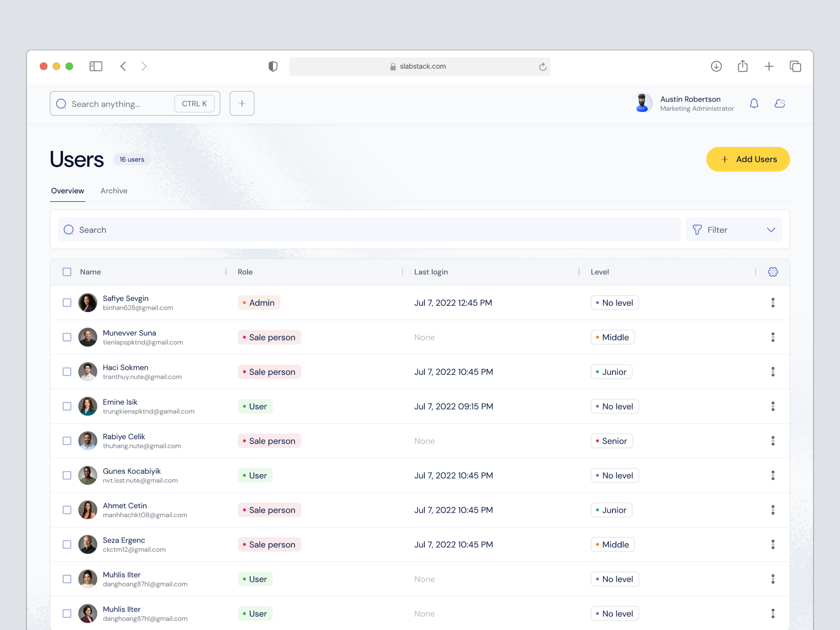The width and height of the screenshot is (840, 630).
Task: Click the Sale person tag for Seza Ergenc
Action: [269, 545]
